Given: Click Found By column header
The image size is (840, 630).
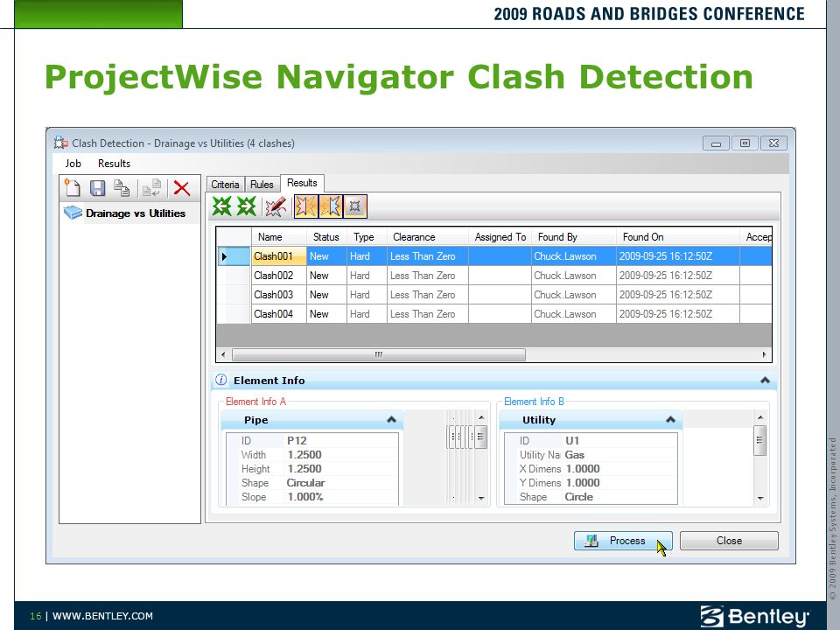Looking at the screenshot, I should pos(574,237).
